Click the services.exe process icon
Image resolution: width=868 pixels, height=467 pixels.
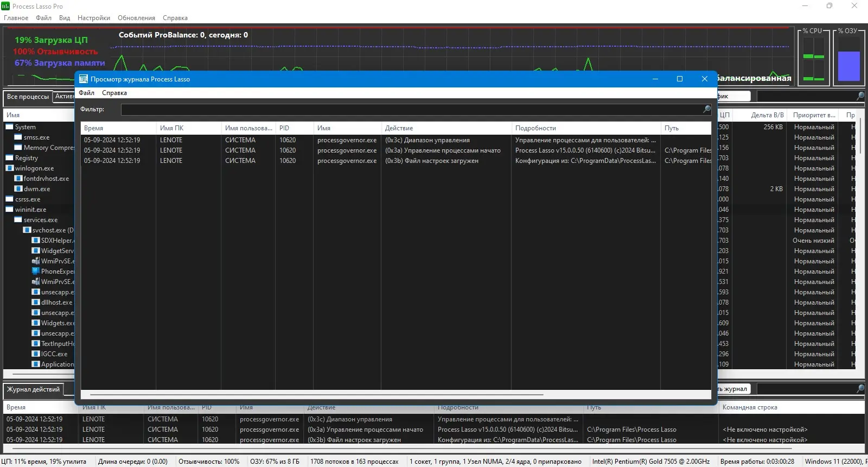(x=18, y=220)
